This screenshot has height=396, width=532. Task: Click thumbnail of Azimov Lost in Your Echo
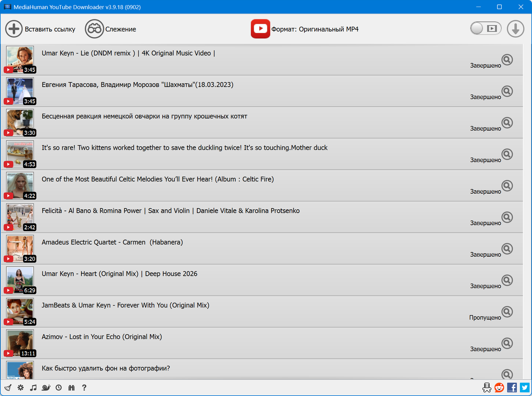[x=20, y=342]
